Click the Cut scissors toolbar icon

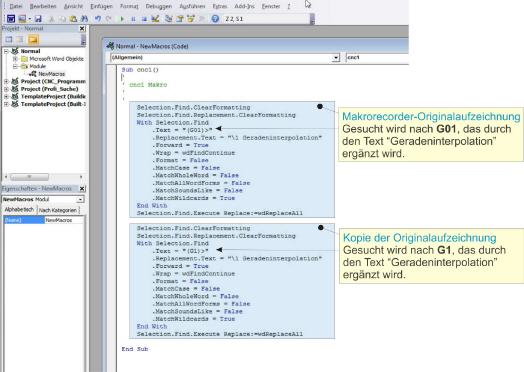pyautogui.click(x=51, y=19)
